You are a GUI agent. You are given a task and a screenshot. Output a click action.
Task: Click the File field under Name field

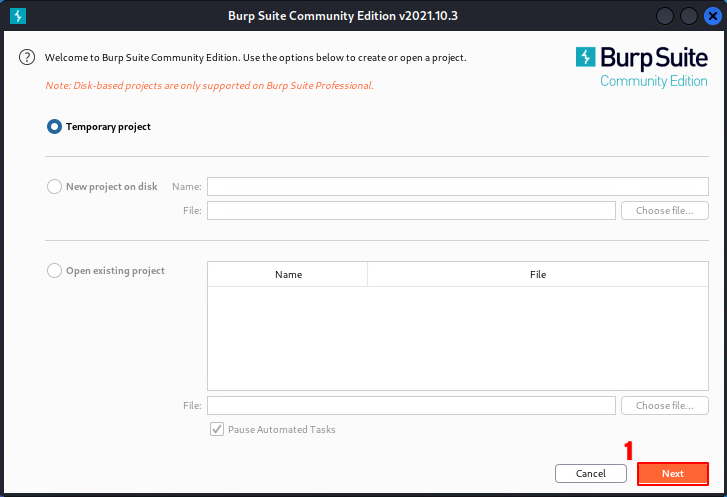click(411, 210)
